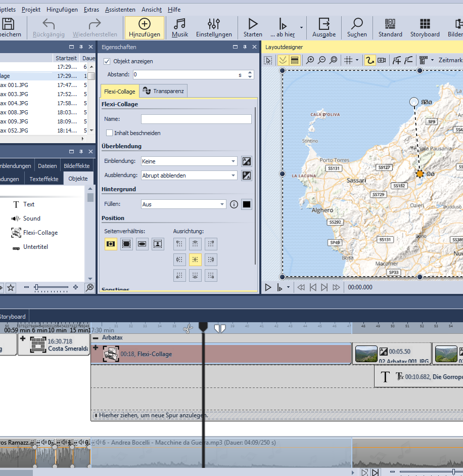Open the Ausblendung dropdown list
The height and width of the screenshot is (476, 463).
[x=233, y=176]
